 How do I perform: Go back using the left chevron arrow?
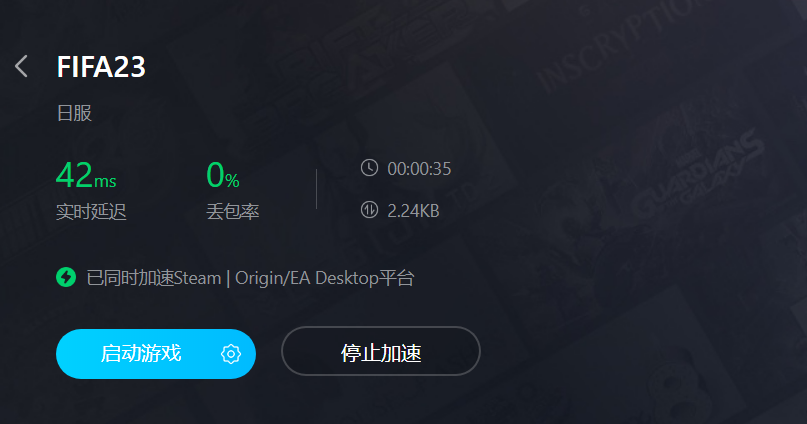click(22, 66)
